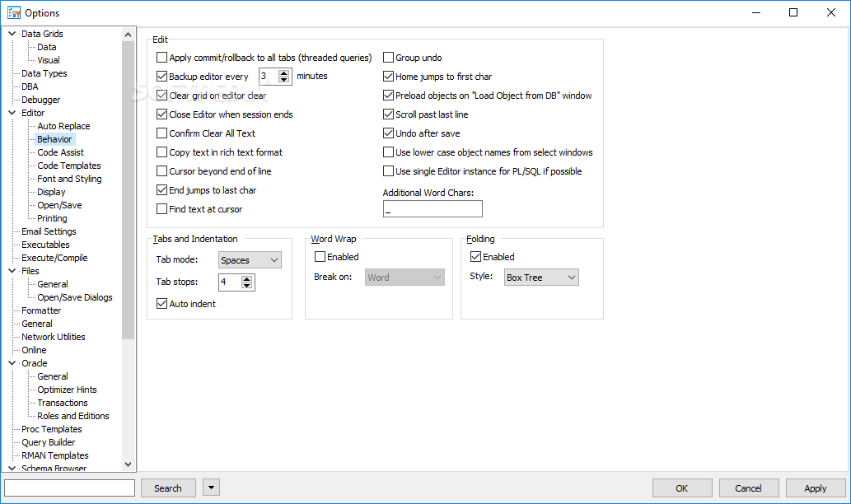Viewport: 851px width, 504px height.
Task: Enable Group undo option
Action: (388, 58)
